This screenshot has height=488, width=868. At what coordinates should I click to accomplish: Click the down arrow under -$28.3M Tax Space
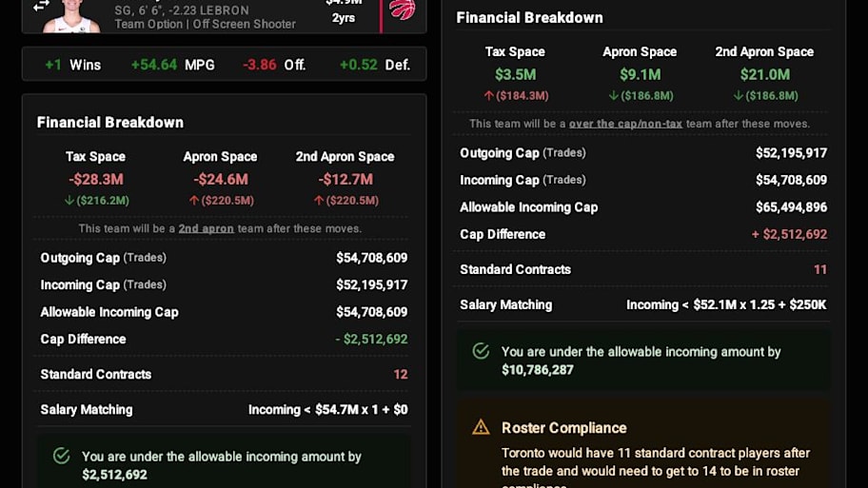[69, 201]
